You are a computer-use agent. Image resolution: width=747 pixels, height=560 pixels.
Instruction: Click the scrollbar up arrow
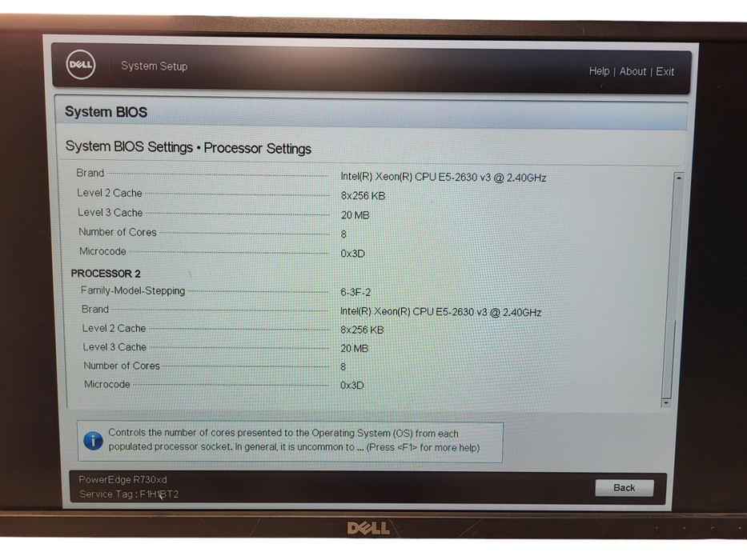[x=678, y=178]
